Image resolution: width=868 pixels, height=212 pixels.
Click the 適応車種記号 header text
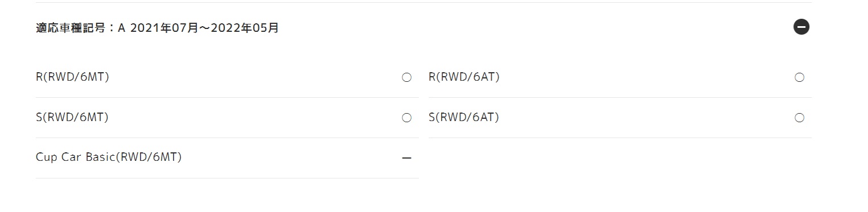click(71, 28)
